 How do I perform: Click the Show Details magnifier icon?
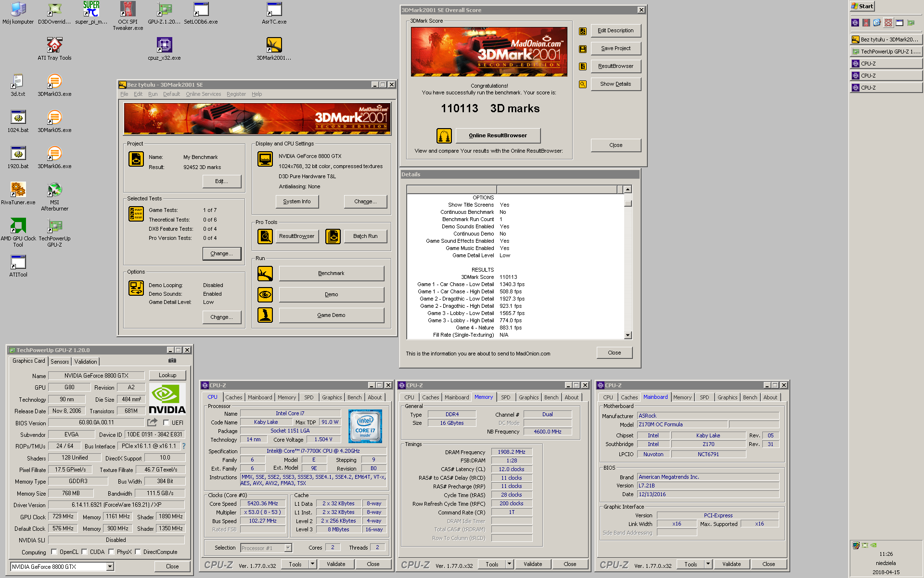582,84
